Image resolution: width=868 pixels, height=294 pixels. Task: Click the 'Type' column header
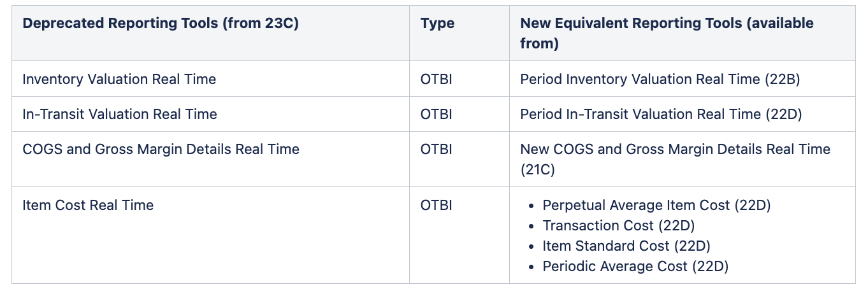[x=437, y=24]
